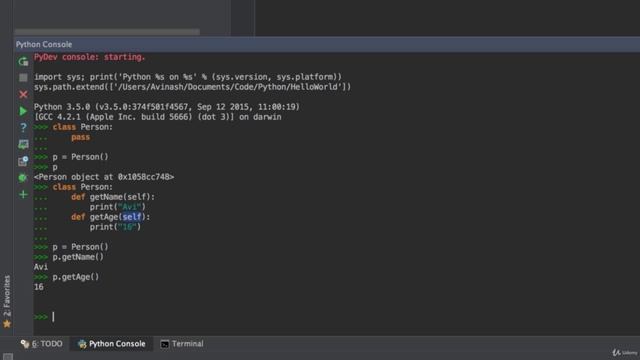Click the highlighted self in getAge
The width and height of the screenshot is (640, 360).
131,217
